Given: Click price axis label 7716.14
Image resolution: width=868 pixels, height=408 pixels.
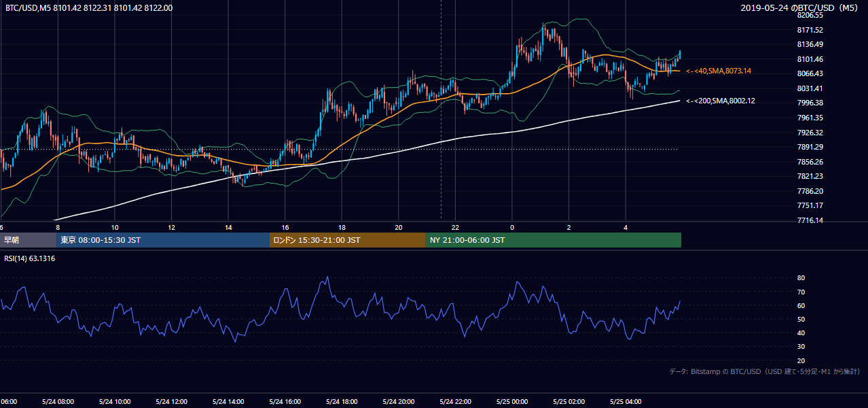Looking at the screenshot, I should tap(810, 220).
